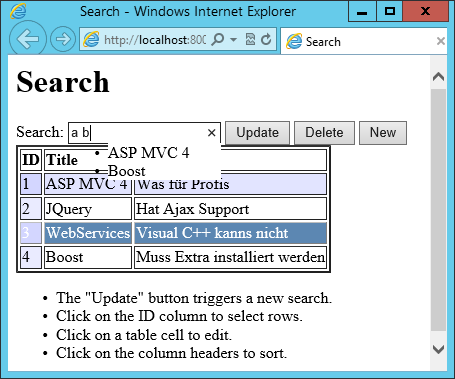455x379 pixels.
Task: Sort by the ID column header
Action: pyautogui.click(x=31, y=160)
